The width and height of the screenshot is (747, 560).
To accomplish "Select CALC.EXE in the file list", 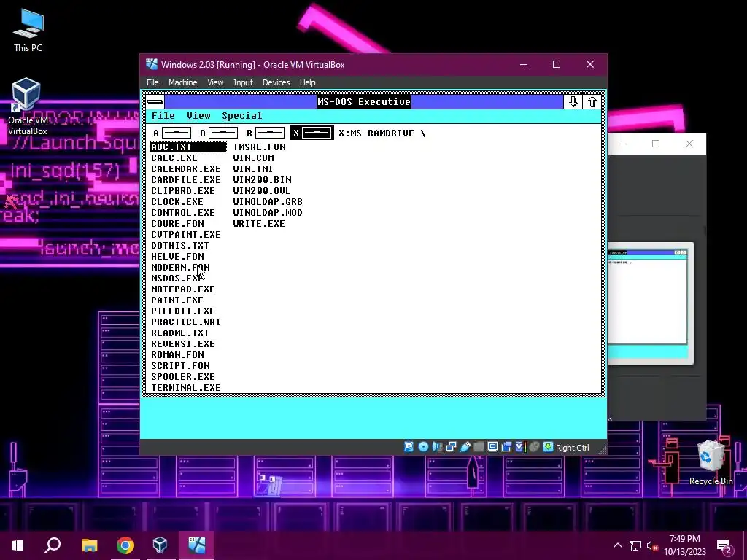I will [174, 158].
